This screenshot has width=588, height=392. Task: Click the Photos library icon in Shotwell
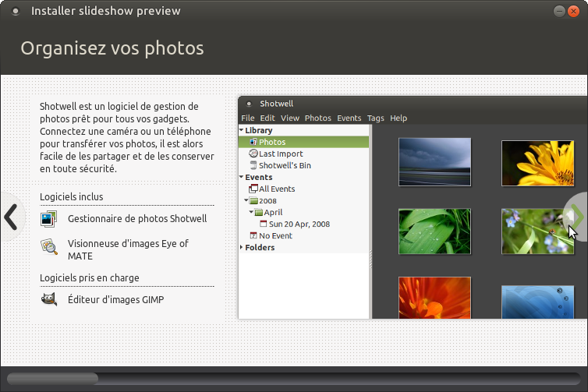pos(253,142)
